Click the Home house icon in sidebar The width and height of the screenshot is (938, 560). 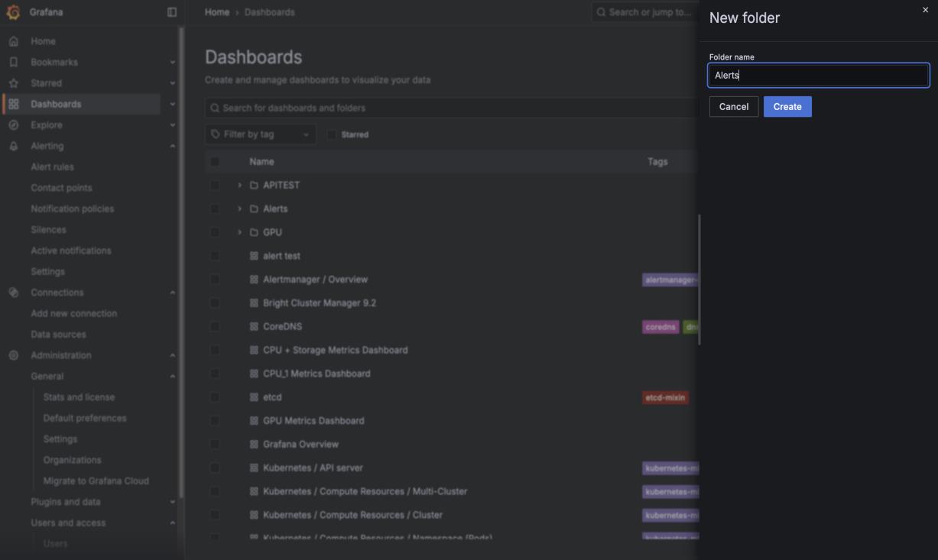(13, 41)
